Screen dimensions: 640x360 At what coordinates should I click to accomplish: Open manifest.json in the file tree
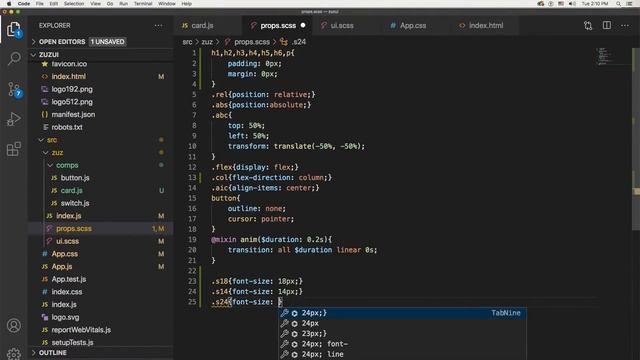[73, 114]
